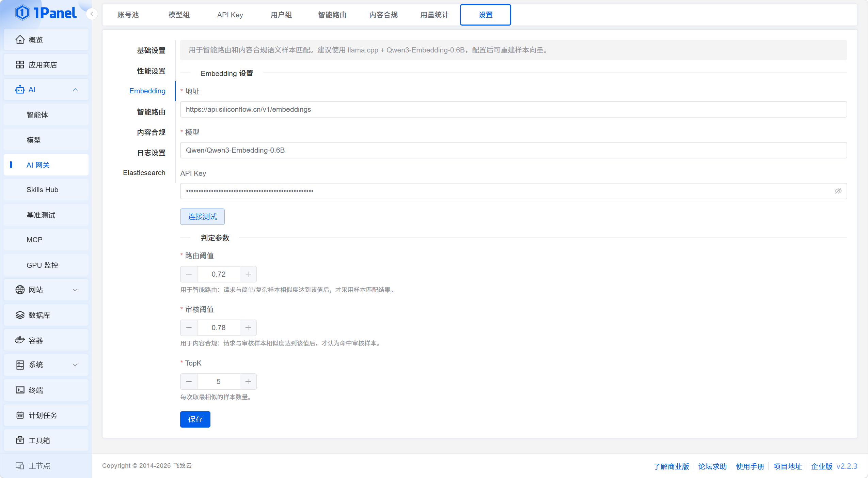This screenshot has height=478, width=868.
Task: Click the 网站 globe icon
Action: [20, 290]
